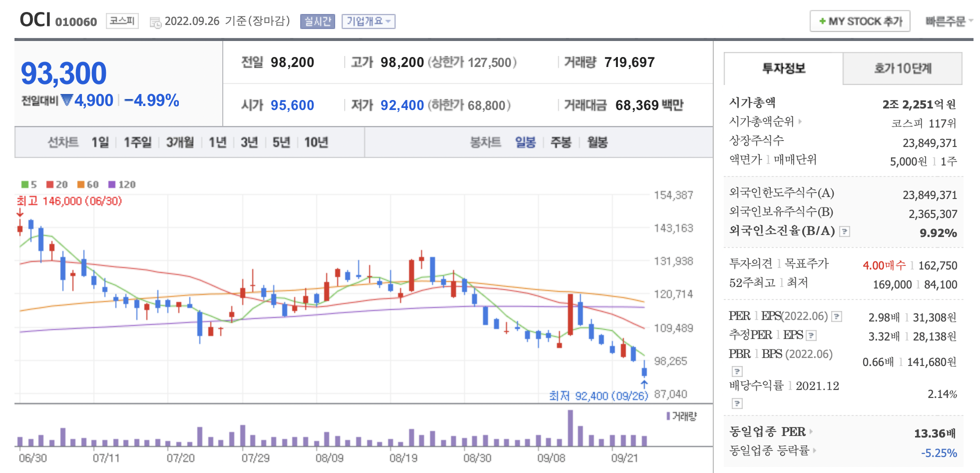Select the 3개월 line chart period

[180, 142]
